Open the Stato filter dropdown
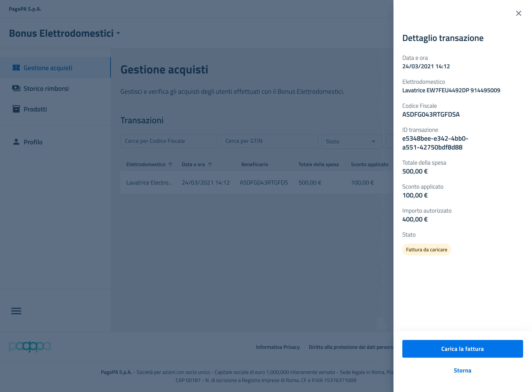 click(x=352, y=141)
